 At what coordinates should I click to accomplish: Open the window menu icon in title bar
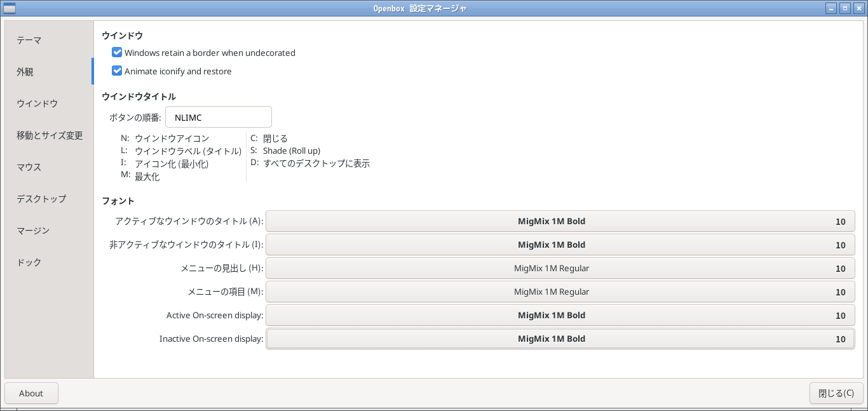pos(10,8)
